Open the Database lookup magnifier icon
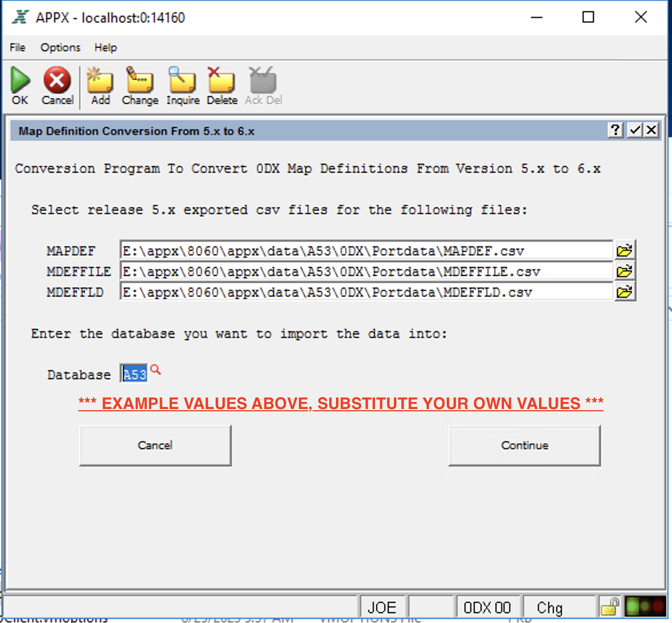Viewport: 672px width, 623px height. point(155,371)
